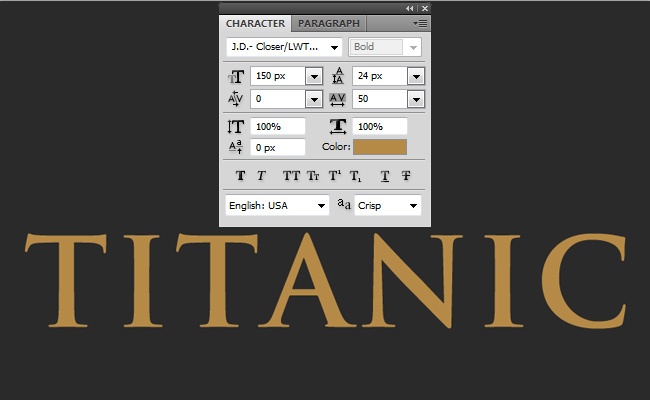Click the horizontal scale icon

point(338,126)
